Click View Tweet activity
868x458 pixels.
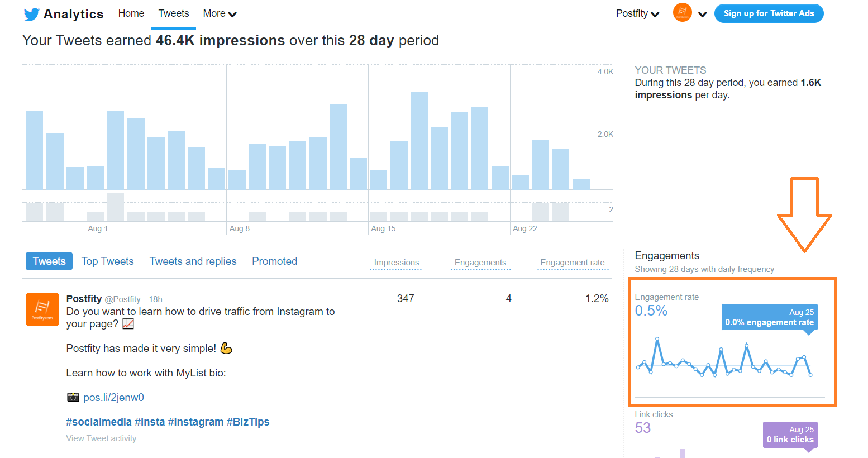[101, 438]
